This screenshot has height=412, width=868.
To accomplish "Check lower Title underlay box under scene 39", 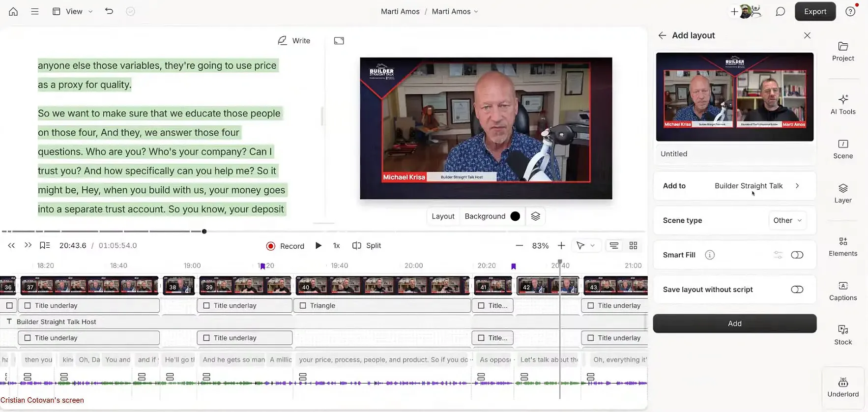I will point(206,338).
